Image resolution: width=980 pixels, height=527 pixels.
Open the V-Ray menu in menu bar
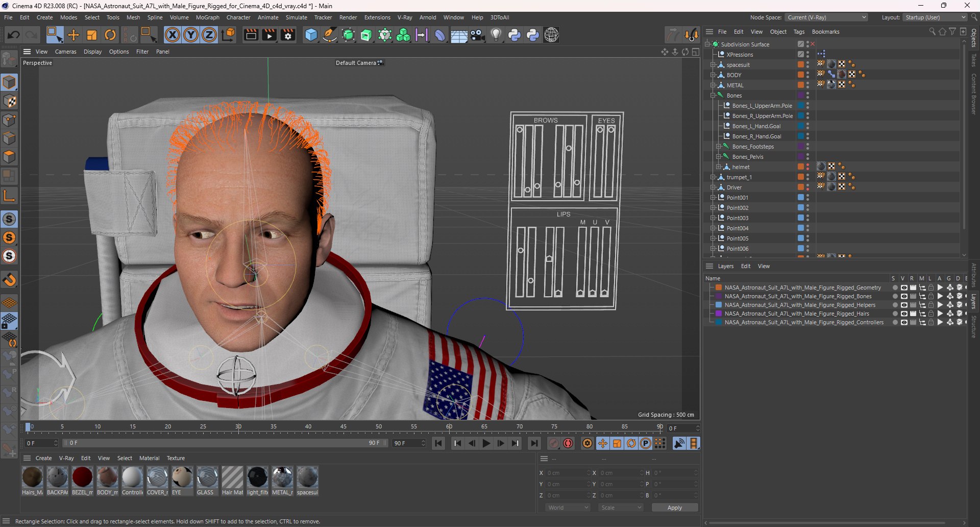point(405,17)
